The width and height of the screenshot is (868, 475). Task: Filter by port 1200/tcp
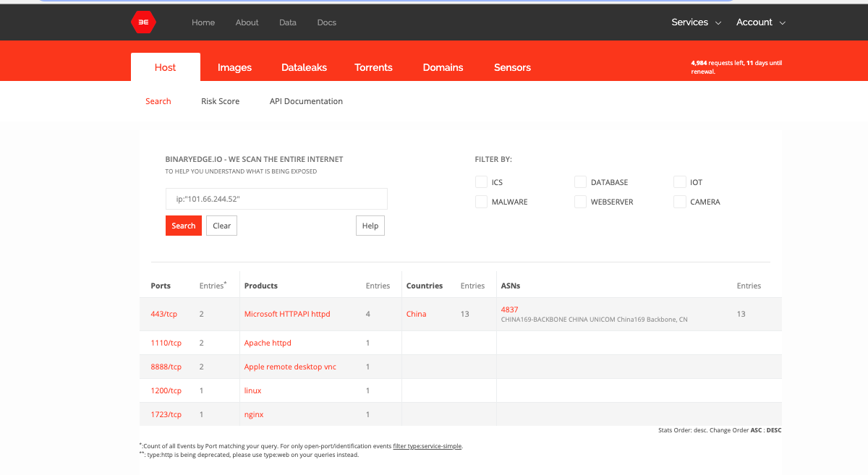coord(166,390)
